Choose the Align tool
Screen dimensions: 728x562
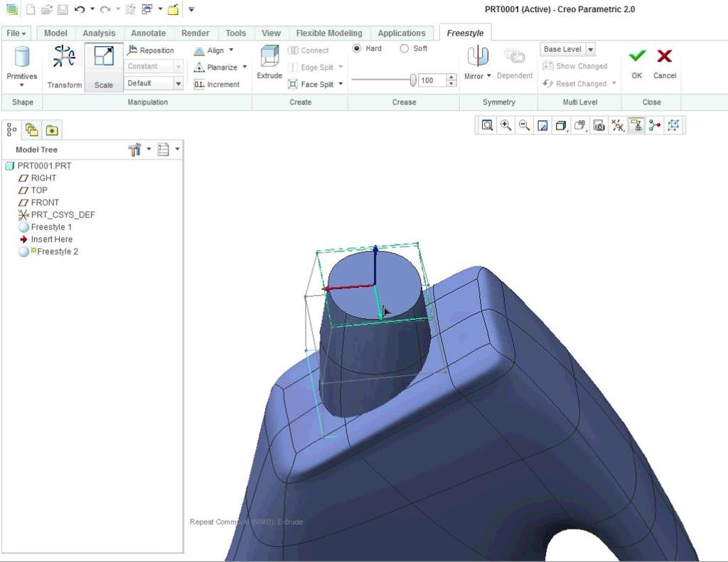tap(210, 50)
